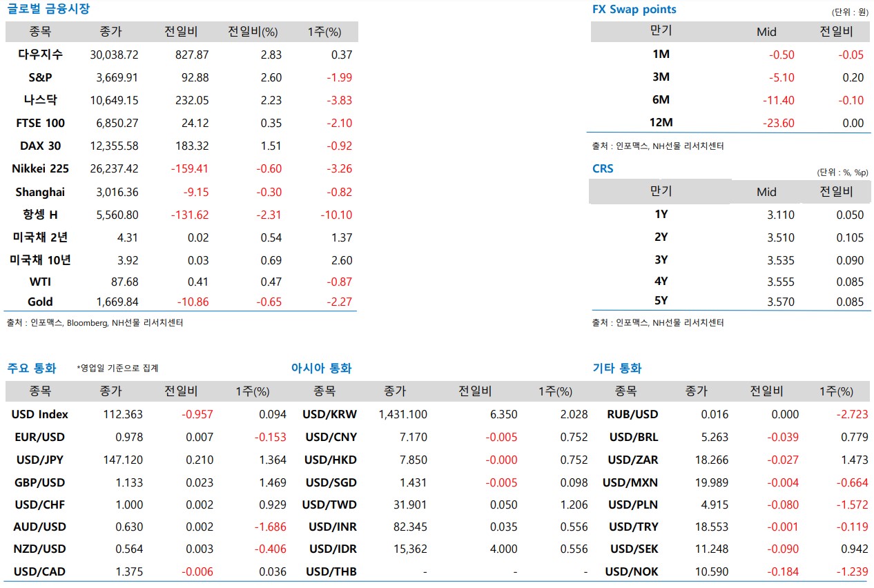
Task: Click the 글로벌 금융시장 section title
Action: tap(48, 10)
